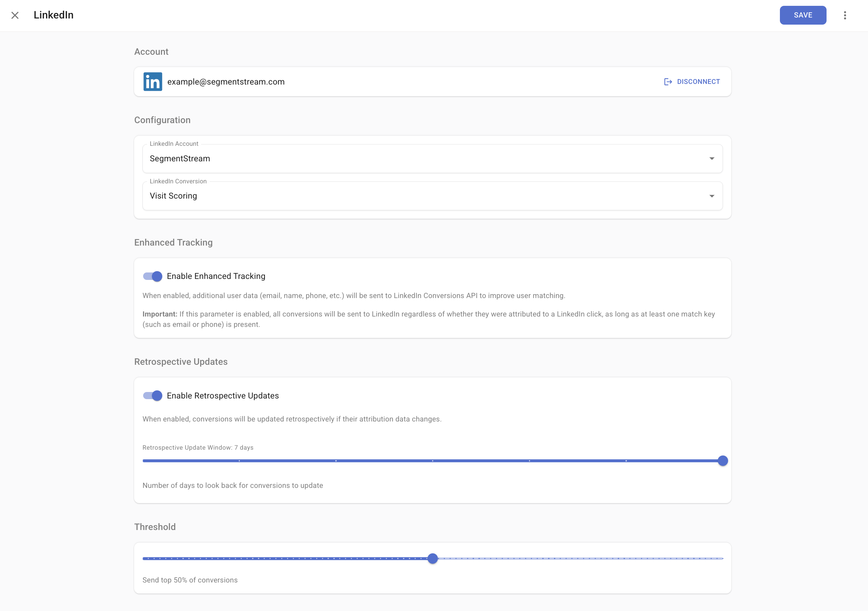Screen dimensions: 868x611
Task: Open the LinkedIn Account dropdown arrow
Action: pos(712,158)
